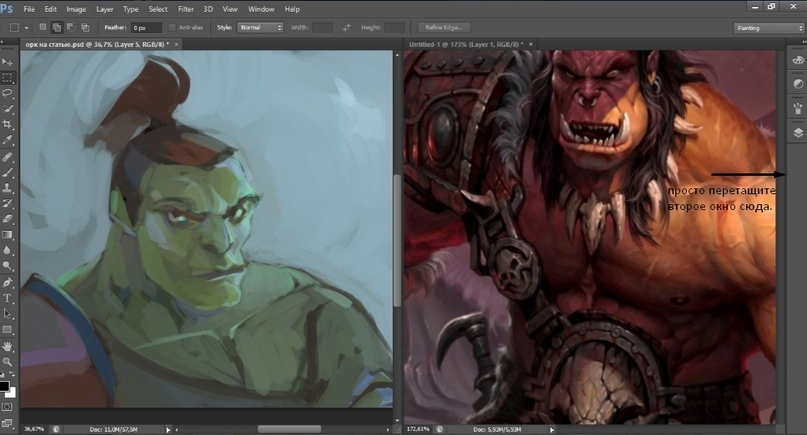Click the left document horizontal scrollbar thumb
The image size is (807, 435).
point(289,429)
